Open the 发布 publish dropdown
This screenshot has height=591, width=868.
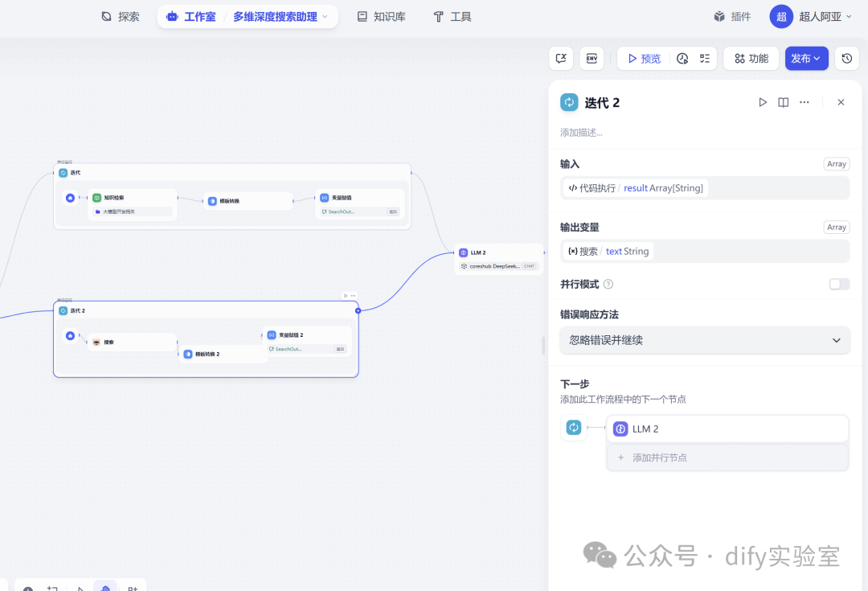806,58
